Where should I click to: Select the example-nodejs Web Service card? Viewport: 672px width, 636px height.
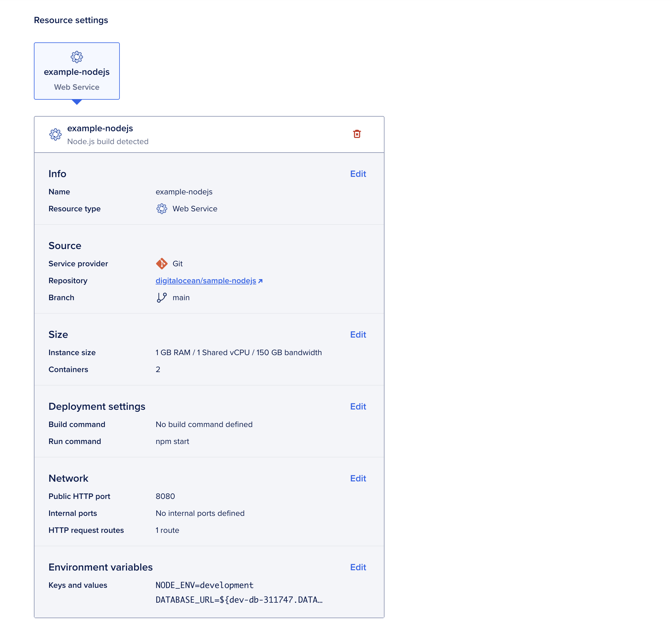coord(77,71)
